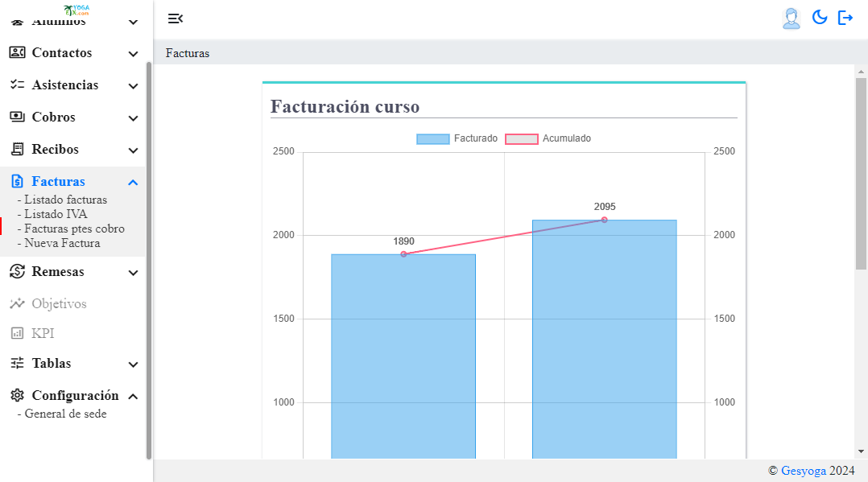Expand the Tablas chevron
The width and height of the screenshot is (868, 482).
pyautogui.click(x=133, y=365)
